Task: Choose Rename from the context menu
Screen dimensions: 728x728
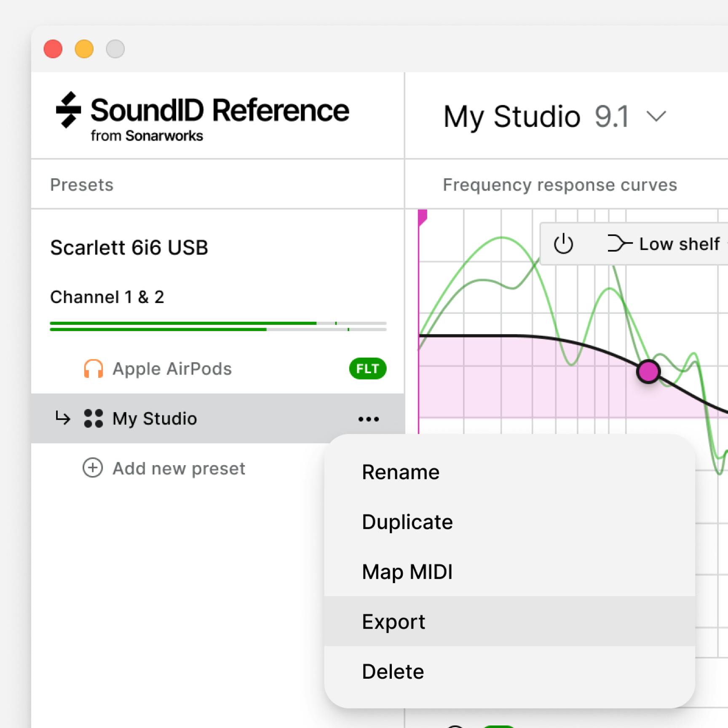Action: (x=401, y=472)
